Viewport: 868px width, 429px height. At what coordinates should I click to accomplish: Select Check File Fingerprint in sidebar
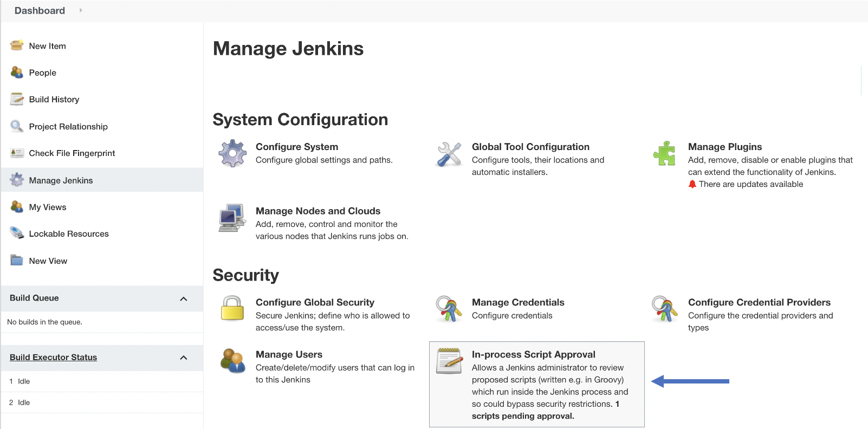(72, 153)
